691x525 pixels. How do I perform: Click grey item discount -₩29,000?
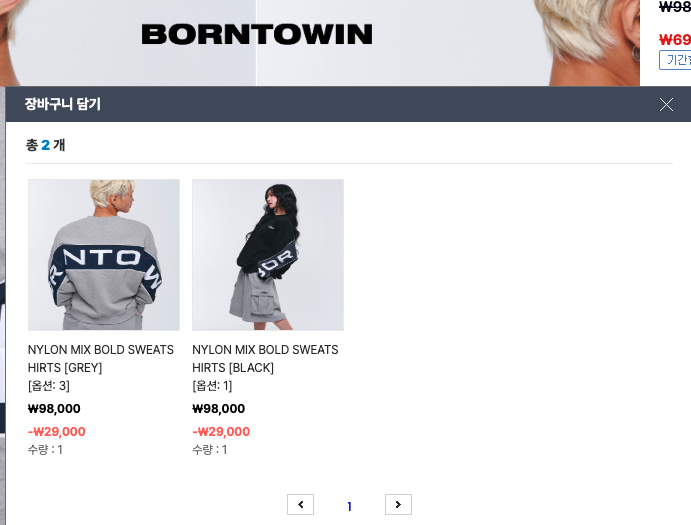pyautogui.click(x=56, y=432)
